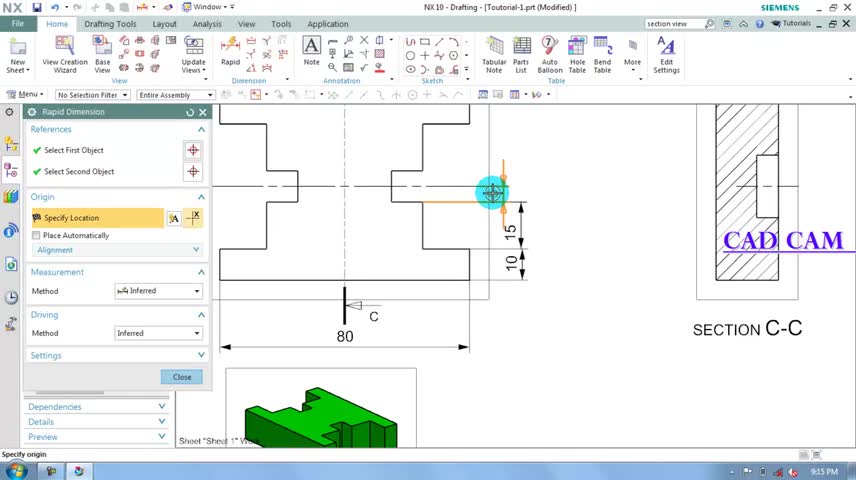856x480 pixels.
Task: Open Edit Settings
Action: click(x=667, y=55)
